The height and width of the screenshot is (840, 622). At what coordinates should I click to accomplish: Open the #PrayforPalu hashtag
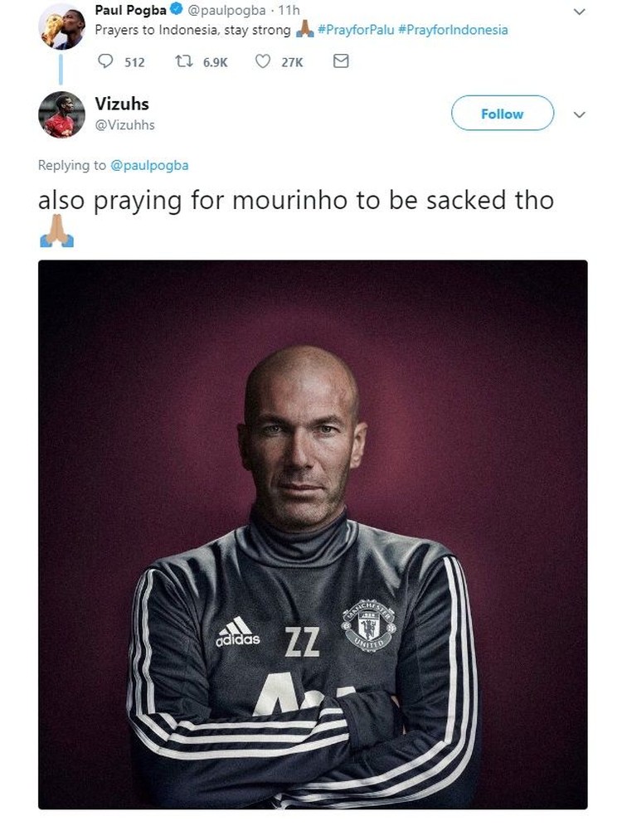coord(356,30)
